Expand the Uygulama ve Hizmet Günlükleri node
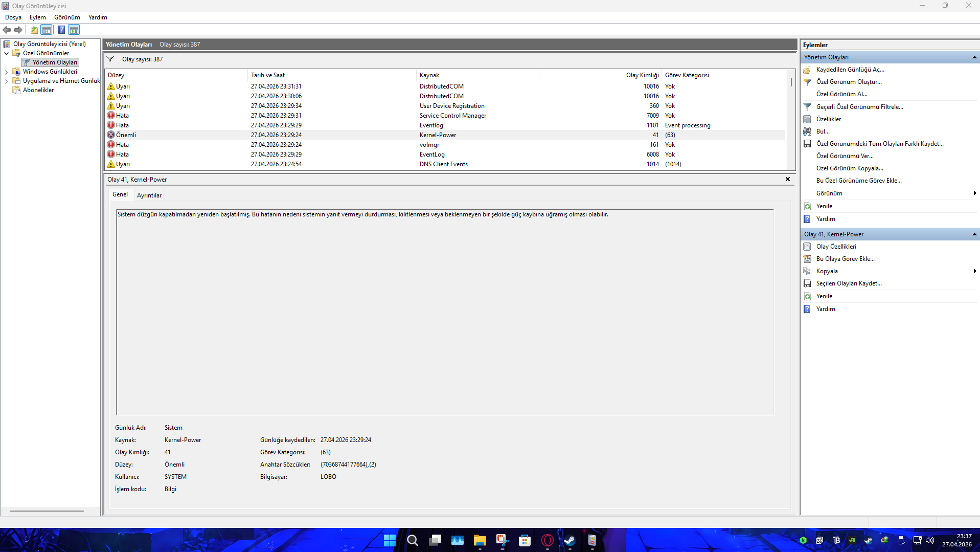980x552 pixels. click(6, 81)
